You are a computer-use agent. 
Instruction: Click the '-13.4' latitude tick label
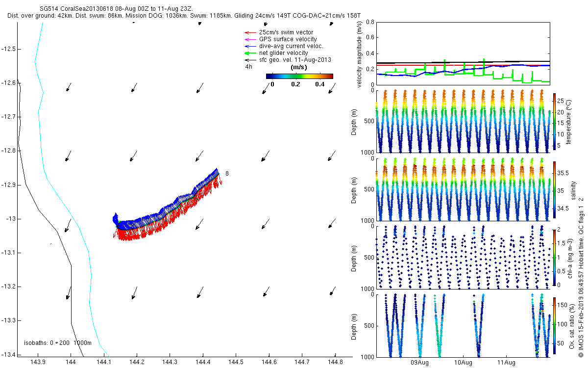point(9,354)
